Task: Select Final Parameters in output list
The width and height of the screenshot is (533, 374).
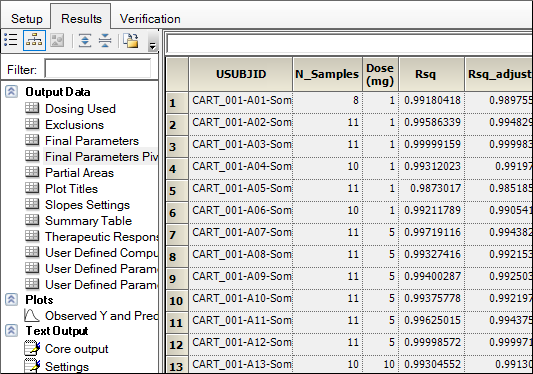Action: point(92,140)
